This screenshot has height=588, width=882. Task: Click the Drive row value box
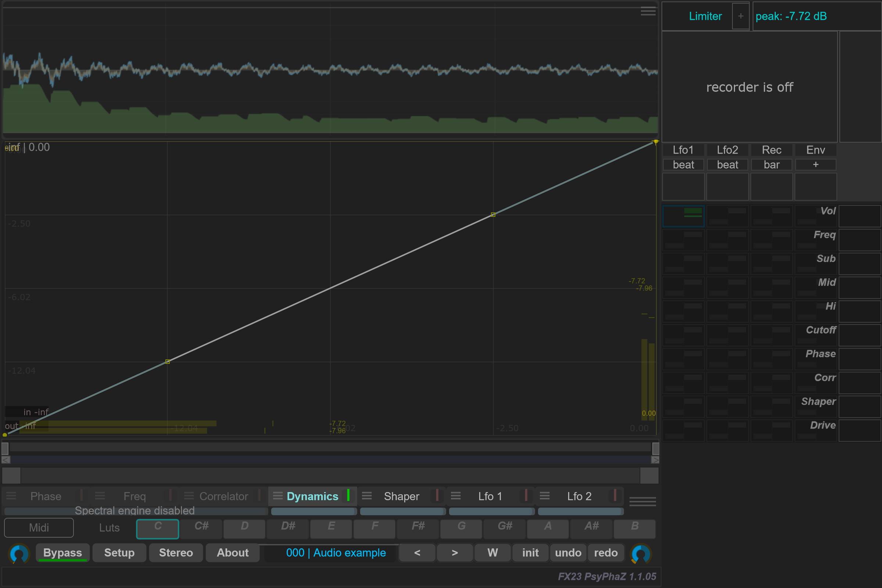pos(860,430)
